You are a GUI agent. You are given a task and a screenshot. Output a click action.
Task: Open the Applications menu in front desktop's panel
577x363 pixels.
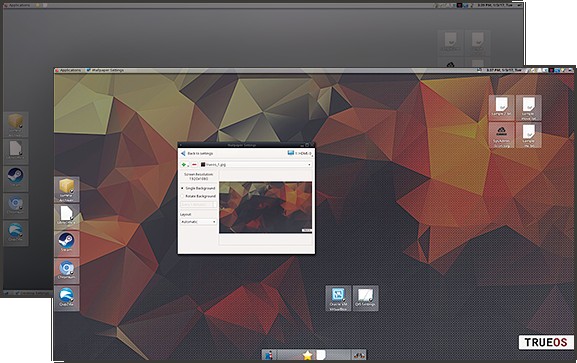[x=68, y=70]
